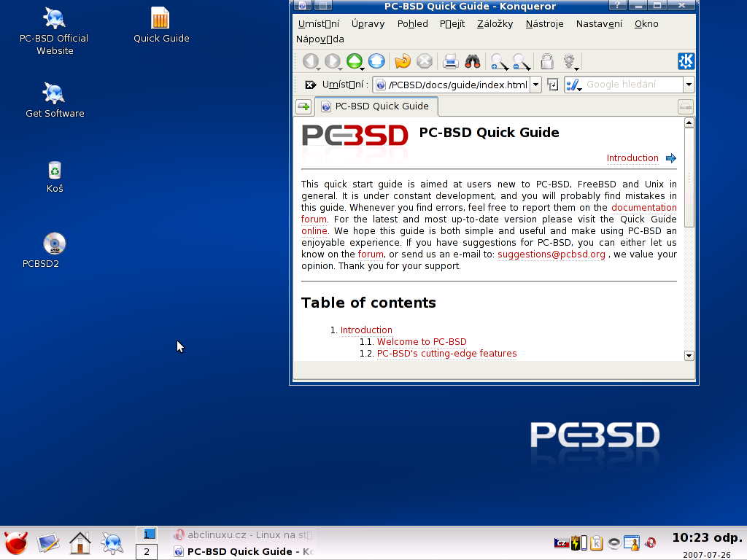
Task: Click the battery power icon in the tray
Action: pos(578,542)
